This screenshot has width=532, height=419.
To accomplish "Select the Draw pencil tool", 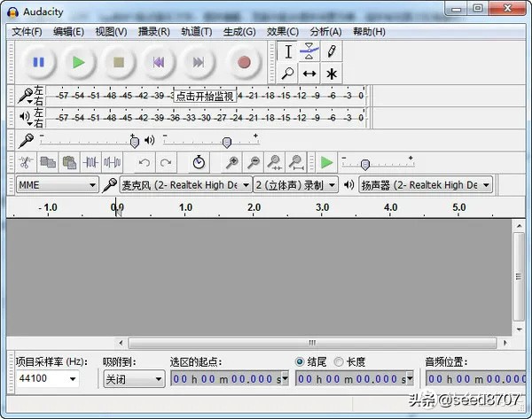I will 332,51.
